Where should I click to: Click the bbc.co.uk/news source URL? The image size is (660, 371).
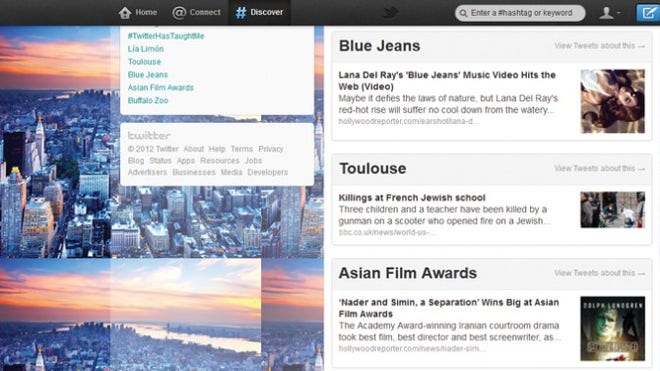[388, 232]
